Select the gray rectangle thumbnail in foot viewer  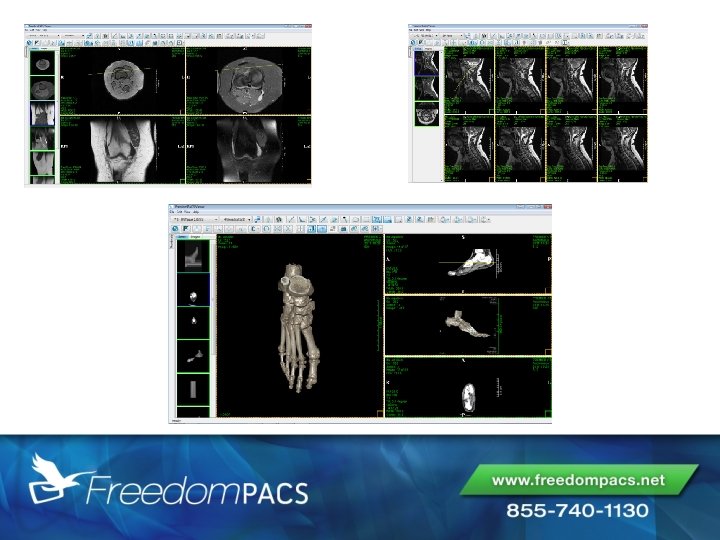tap(193, 390)
